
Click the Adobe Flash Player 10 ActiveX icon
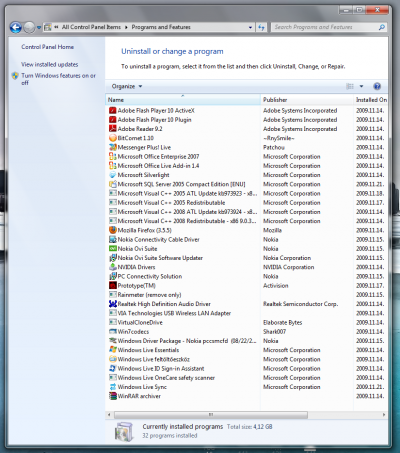[113, 110]
